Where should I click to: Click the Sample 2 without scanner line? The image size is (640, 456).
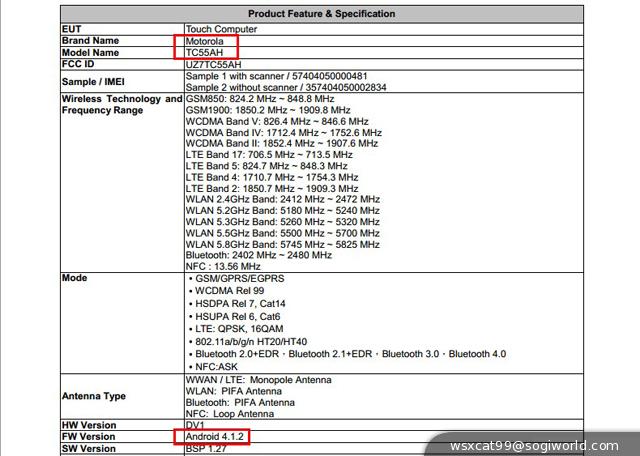click(287, 87)
